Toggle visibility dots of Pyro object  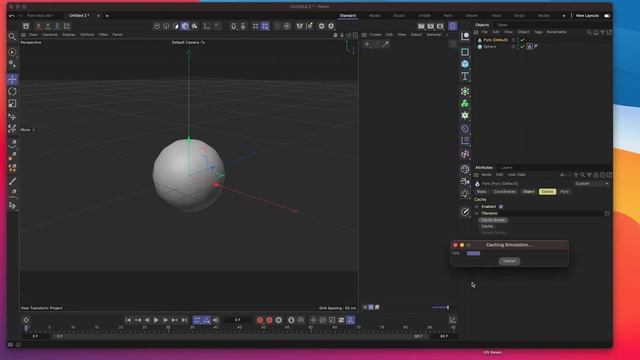click(518, 40)
